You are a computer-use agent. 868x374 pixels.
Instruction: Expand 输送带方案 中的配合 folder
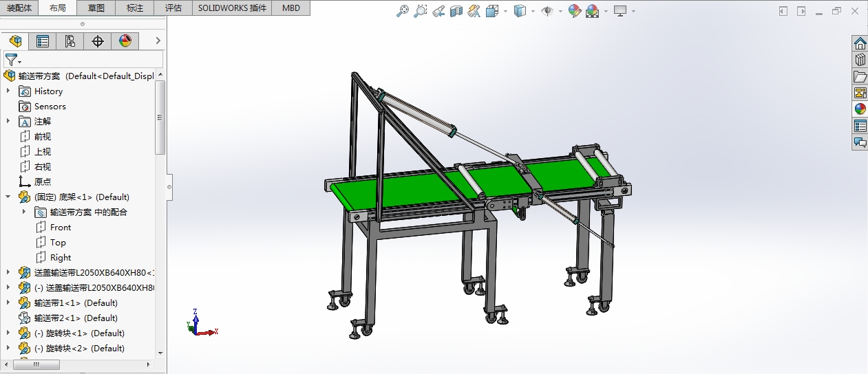pos(24,212)
